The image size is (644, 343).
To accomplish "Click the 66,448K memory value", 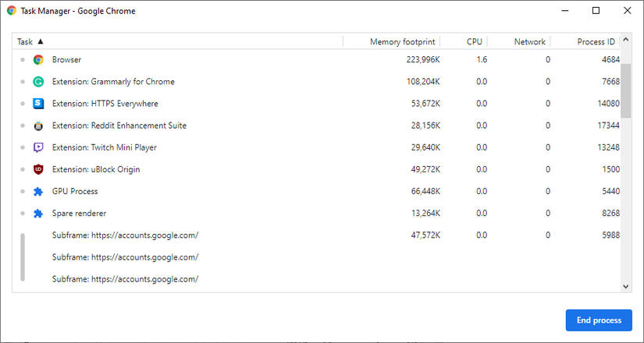I will [426, 191].
